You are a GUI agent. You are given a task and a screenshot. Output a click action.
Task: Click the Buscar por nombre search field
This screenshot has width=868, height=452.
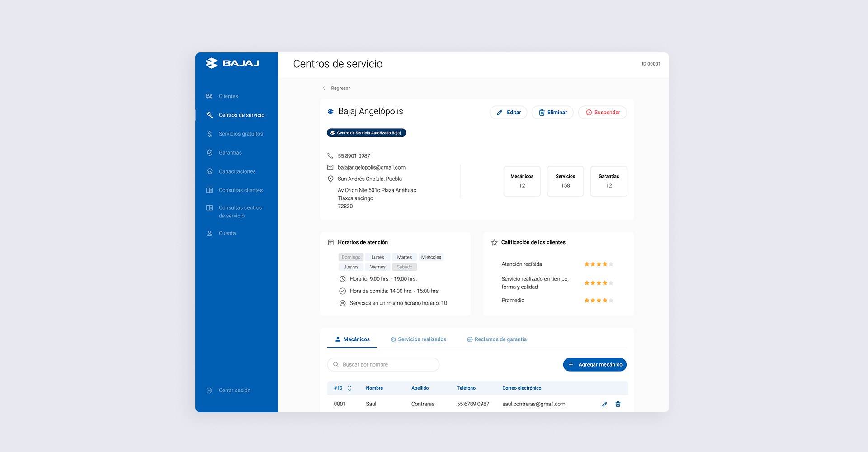pyautogui.click(x=383, y=365)
